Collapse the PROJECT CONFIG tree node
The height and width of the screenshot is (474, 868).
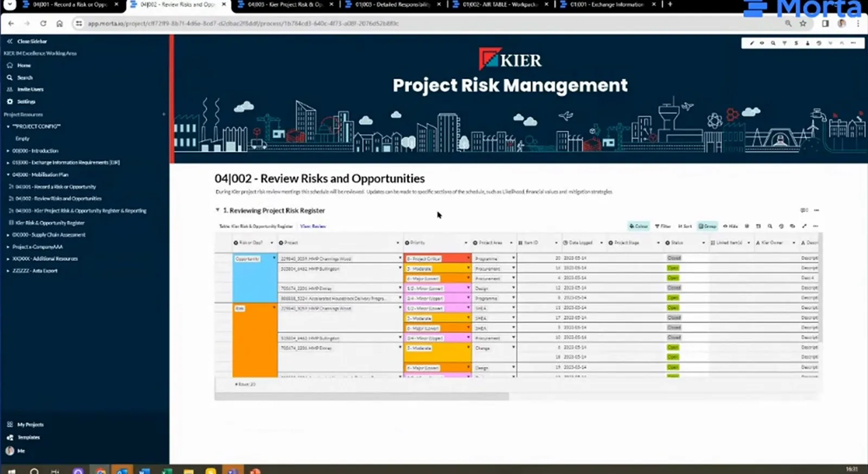coord(8,126)
